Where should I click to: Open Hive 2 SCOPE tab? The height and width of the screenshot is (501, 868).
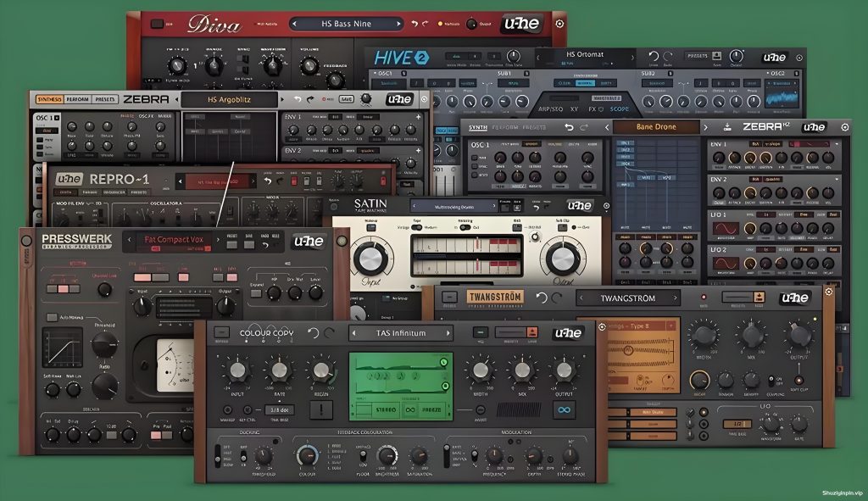(x=620, y=109)
